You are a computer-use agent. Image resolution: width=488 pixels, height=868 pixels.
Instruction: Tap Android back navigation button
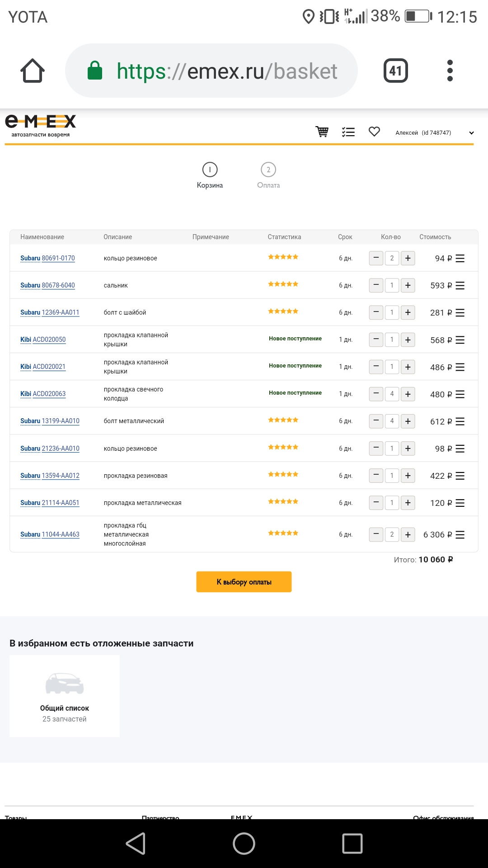pos(136,844)
